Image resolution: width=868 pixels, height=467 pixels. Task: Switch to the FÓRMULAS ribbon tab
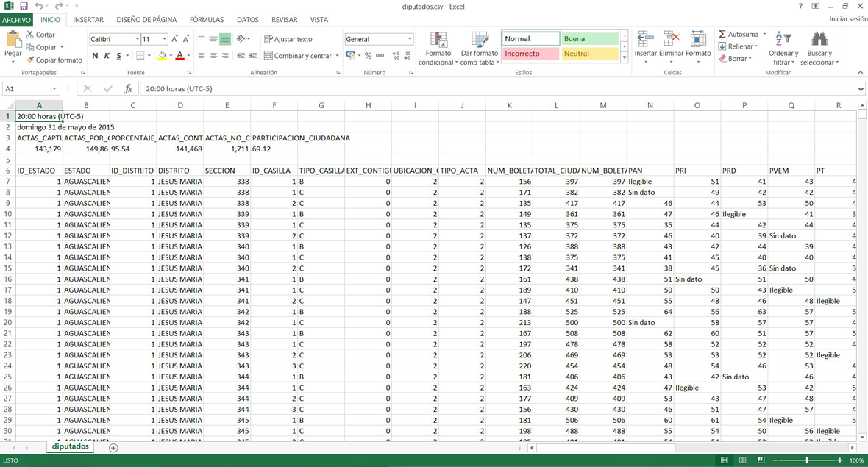[x=206, y=20]
